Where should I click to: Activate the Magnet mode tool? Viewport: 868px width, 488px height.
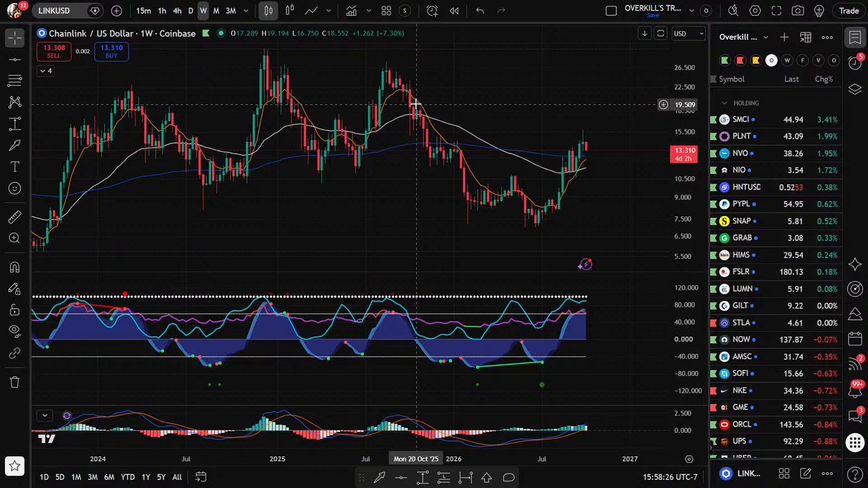[14, 267]
